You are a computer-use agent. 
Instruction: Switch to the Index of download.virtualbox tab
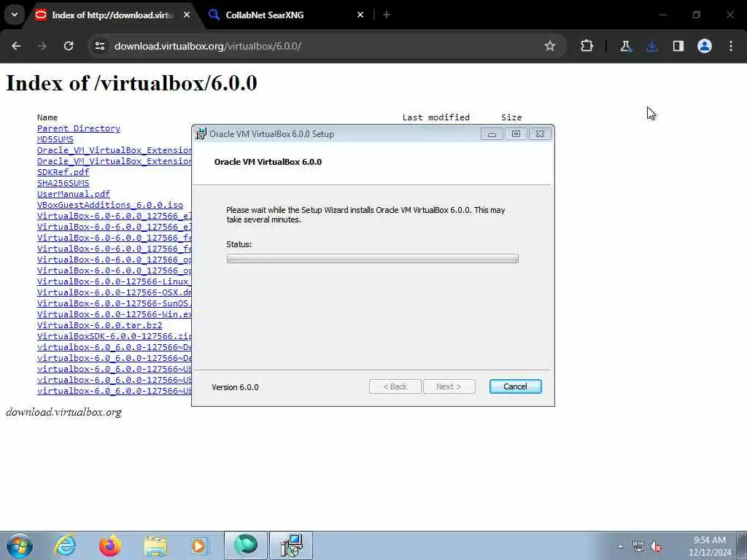pos(112,15)
